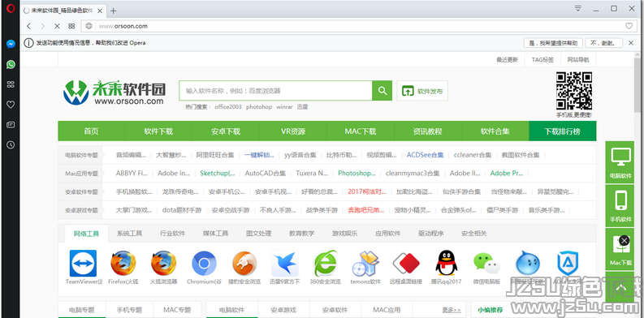Open Chromium browser icon
Viewport: 644px width, 318px height.
204,264
